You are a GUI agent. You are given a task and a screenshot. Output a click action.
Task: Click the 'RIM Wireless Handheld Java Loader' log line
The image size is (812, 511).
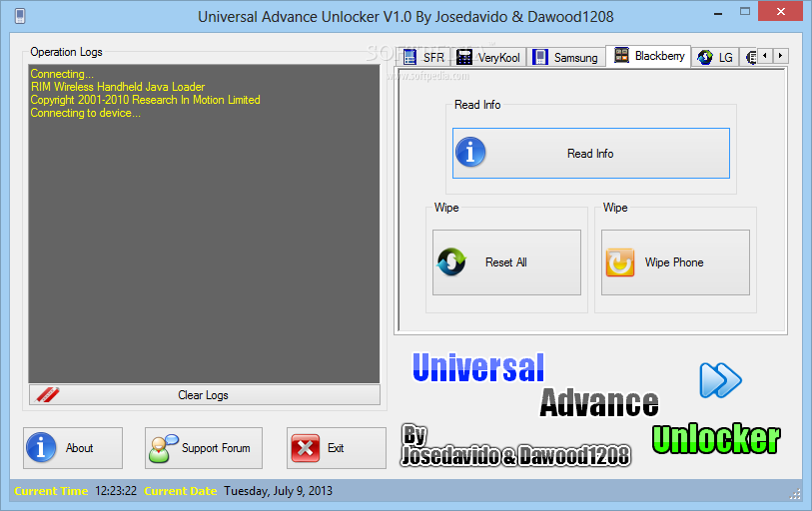tap(118, 87)
